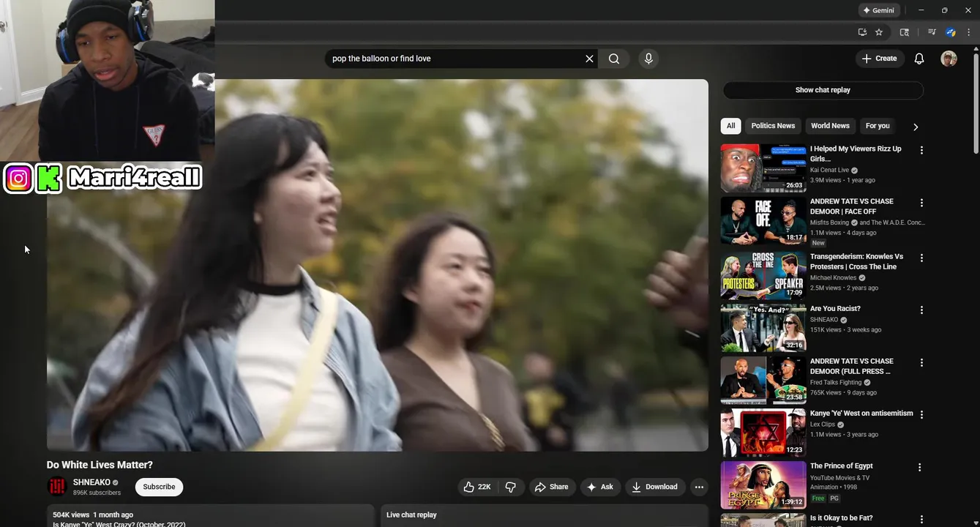Open the Ask AI button
The width and height of the screenshot is (980, 527).
600,487
